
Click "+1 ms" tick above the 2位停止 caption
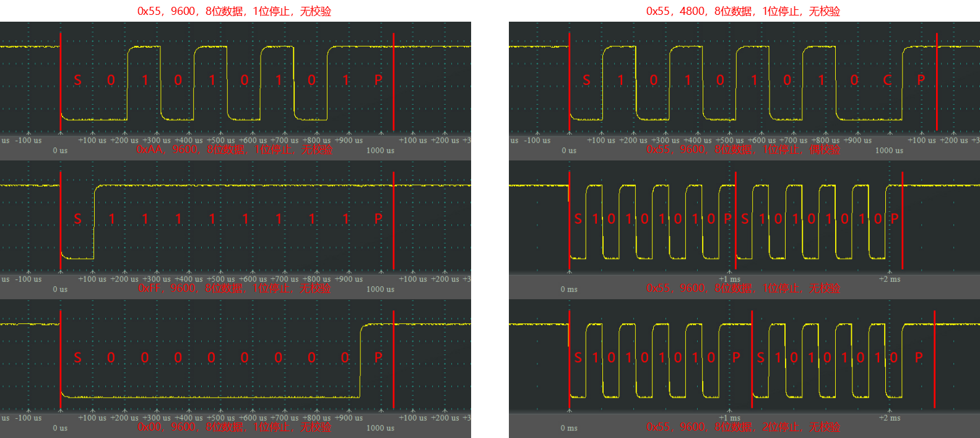coord(729,418)
